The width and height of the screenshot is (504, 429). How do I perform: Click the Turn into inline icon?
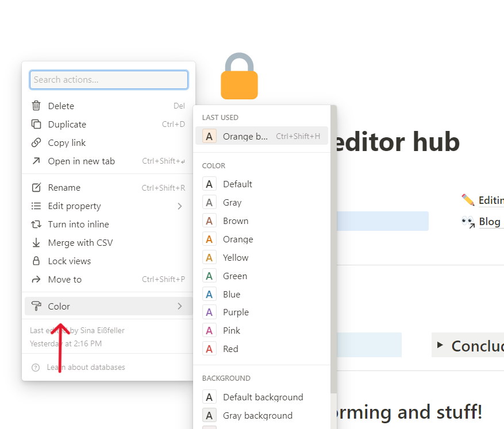[35, 224]
